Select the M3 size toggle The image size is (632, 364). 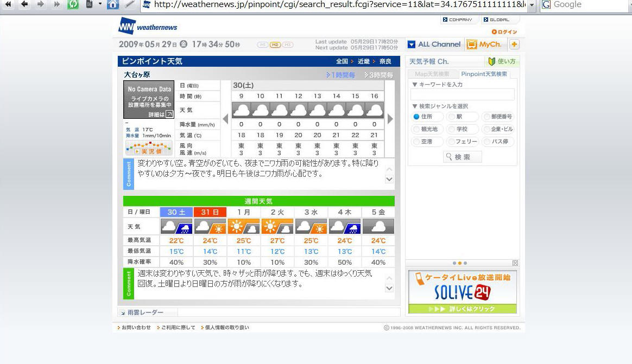(287, 44)
